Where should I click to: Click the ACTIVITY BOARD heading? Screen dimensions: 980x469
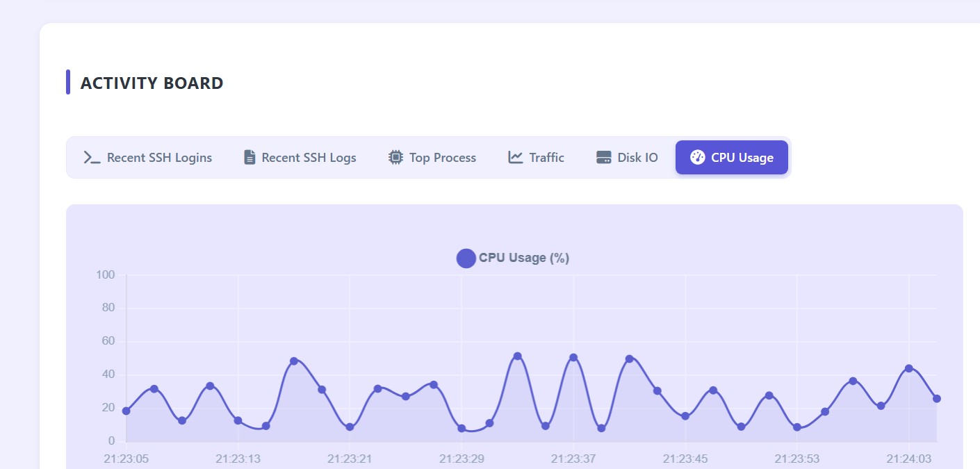click(x=152, y=83)
